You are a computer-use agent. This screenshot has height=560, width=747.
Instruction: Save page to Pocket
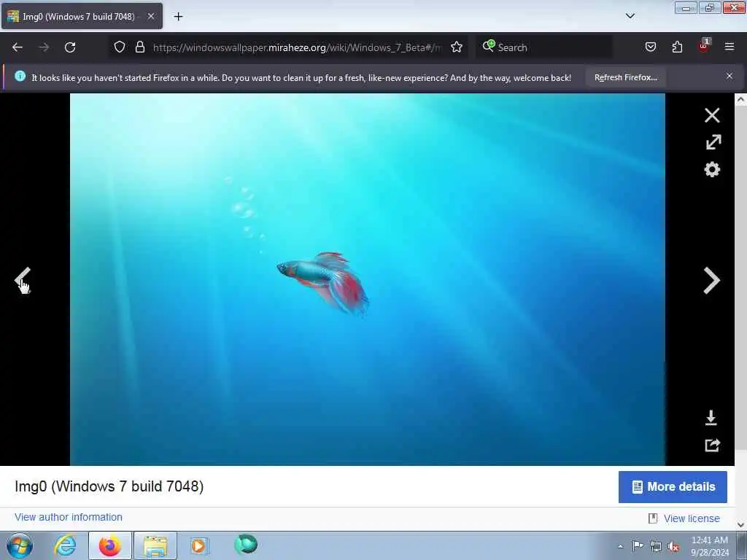650,47
